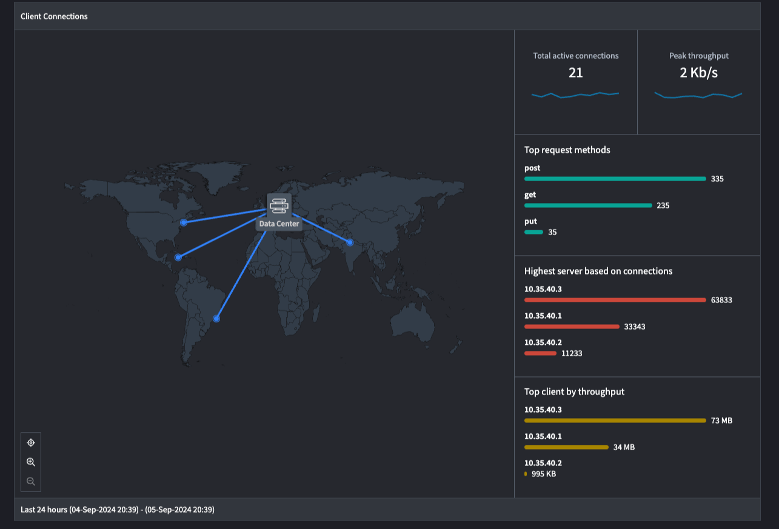Select the client node over India
The image size is (780, 530).
pos(350,242)
